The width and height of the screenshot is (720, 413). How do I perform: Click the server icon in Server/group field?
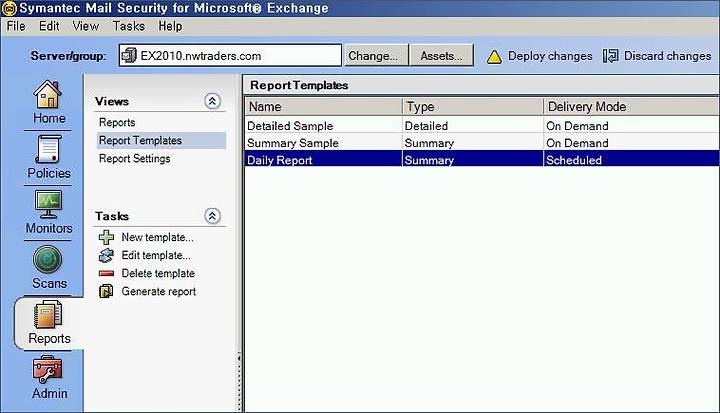coord(129,56)
